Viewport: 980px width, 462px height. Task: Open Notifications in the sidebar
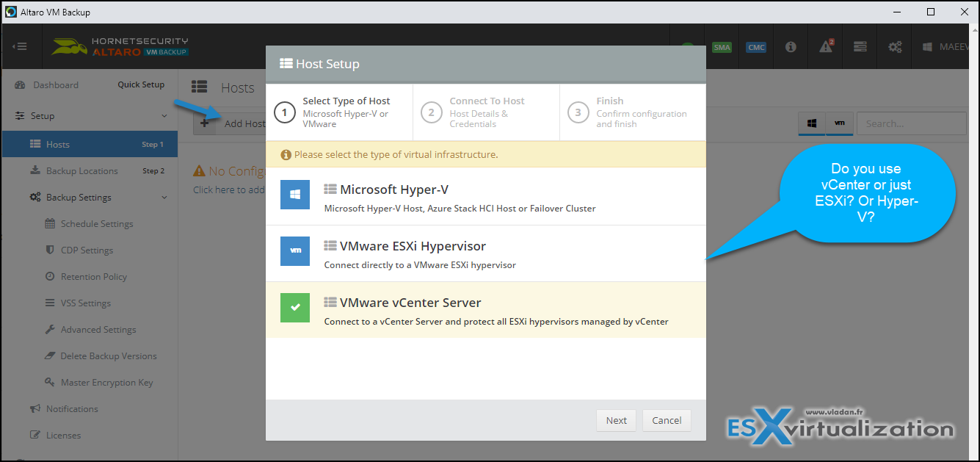72,409
